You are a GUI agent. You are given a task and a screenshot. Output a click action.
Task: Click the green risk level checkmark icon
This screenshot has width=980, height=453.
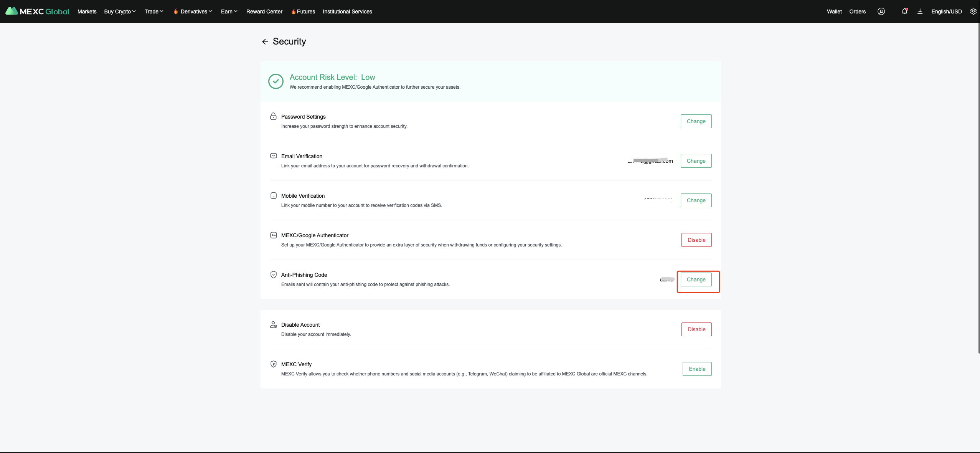click(x=276, y=81)
